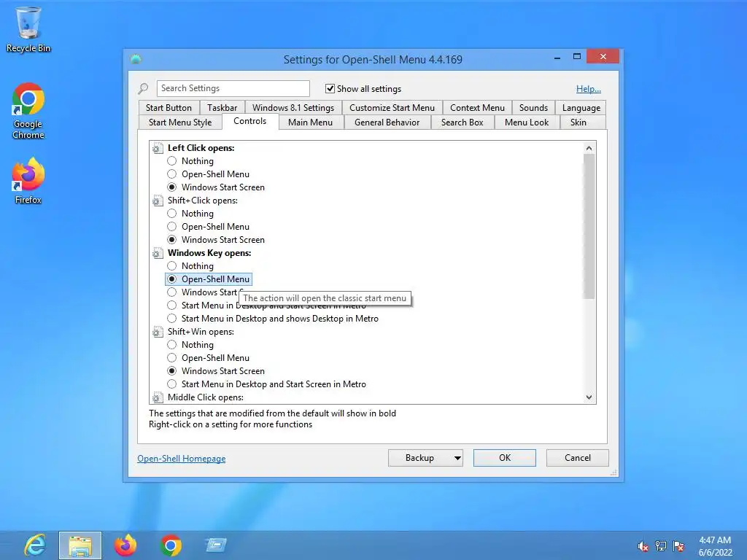Click the gear icon beside Windows Key opens
Image resolution: width=747 pixels, height=560 pixels.
point(158,253)
